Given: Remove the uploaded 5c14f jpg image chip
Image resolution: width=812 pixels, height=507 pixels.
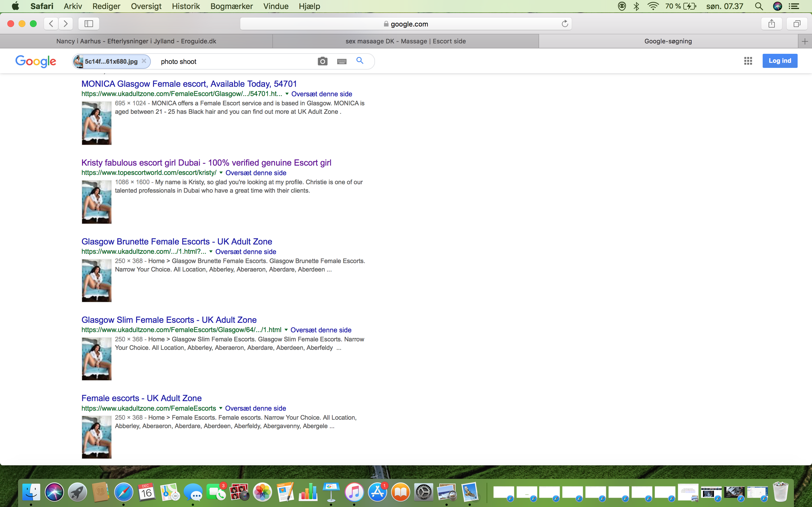Looking at the screenshot, I should click(144, 61).
